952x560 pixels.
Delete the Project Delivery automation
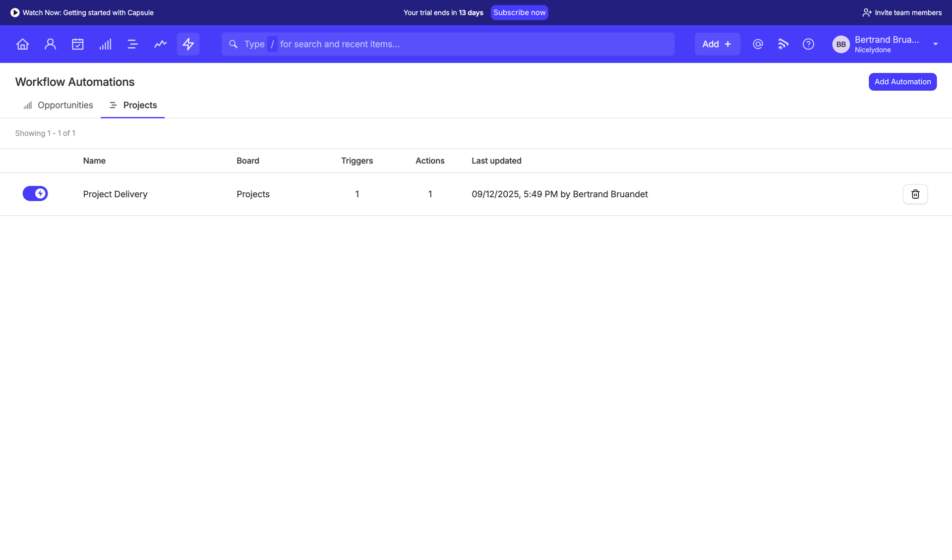click(915, 194)
